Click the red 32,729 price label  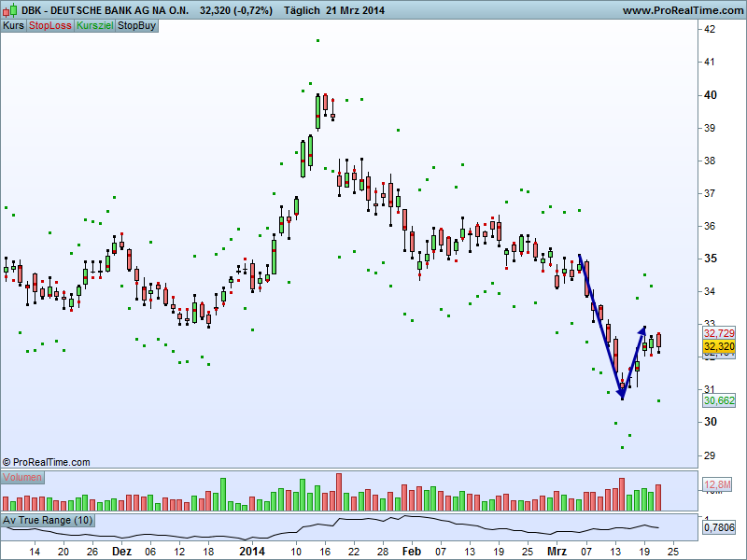click(x=719, y=333)
